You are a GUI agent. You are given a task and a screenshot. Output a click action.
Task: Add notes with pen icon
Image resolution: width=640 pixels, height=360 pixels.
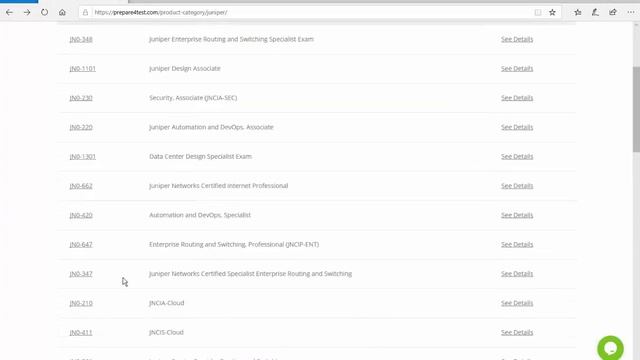tap(595, 12)
